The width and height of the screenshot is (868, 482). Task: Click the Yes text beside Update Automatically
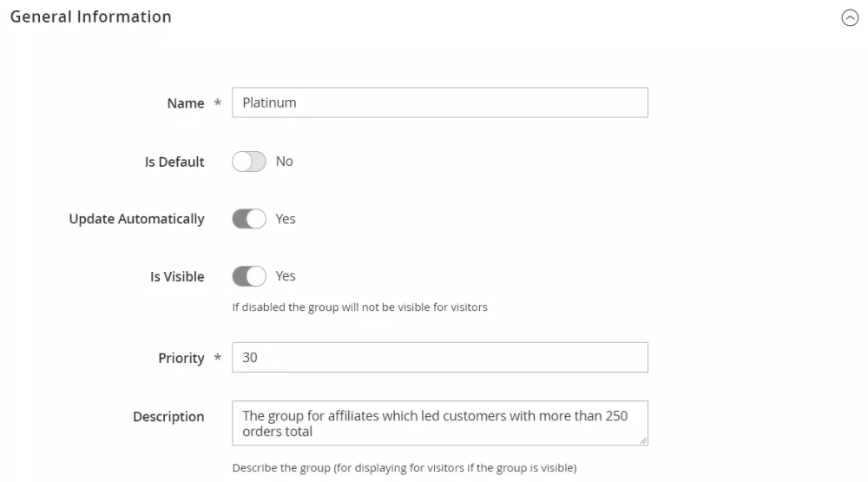point(286,219)
